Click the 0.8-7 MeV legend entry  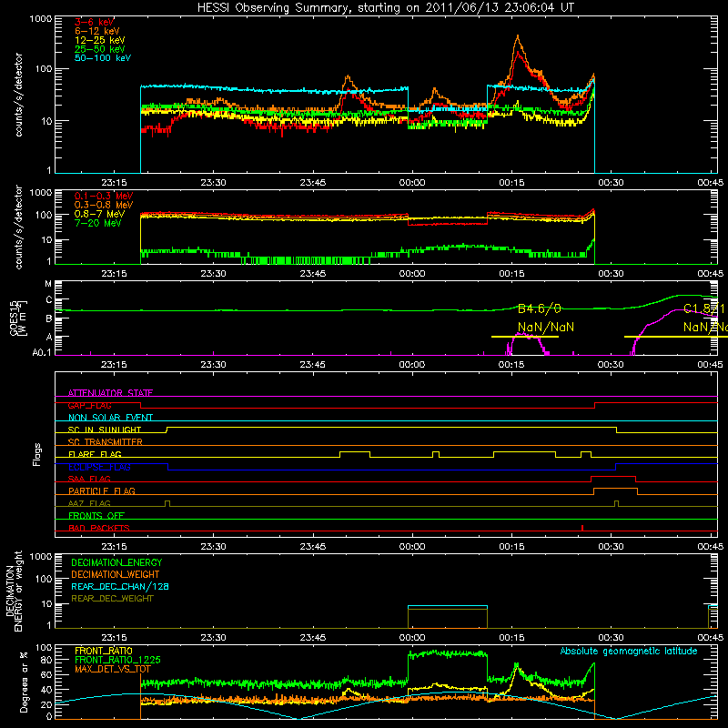[x=99, y=214]
